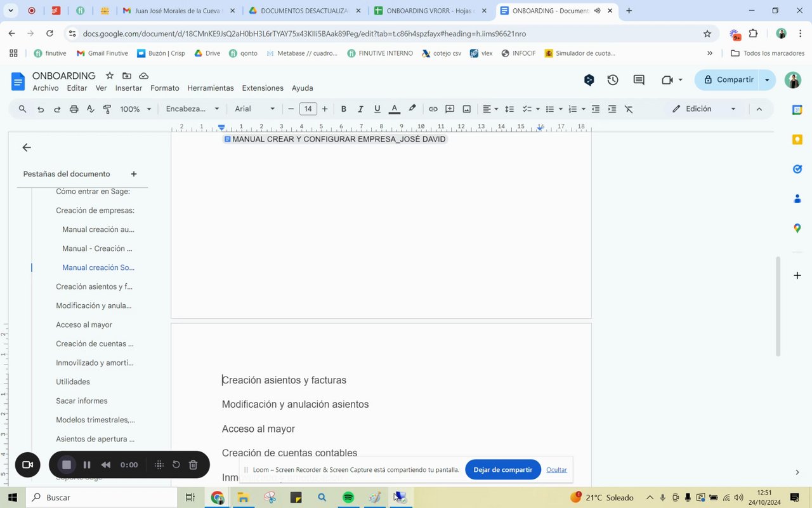Insert an image from the toolbar

467,109
